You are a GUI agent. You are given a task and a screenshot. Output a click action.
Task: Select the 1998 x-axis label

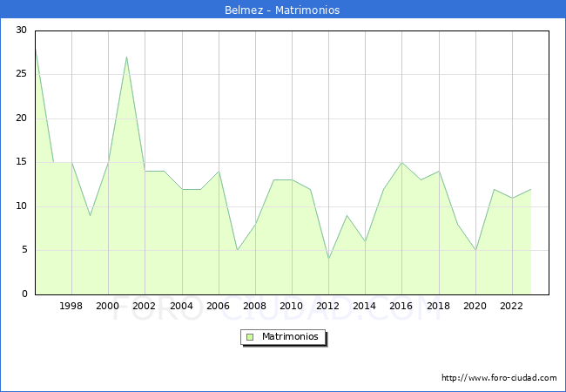pos(71,307)
